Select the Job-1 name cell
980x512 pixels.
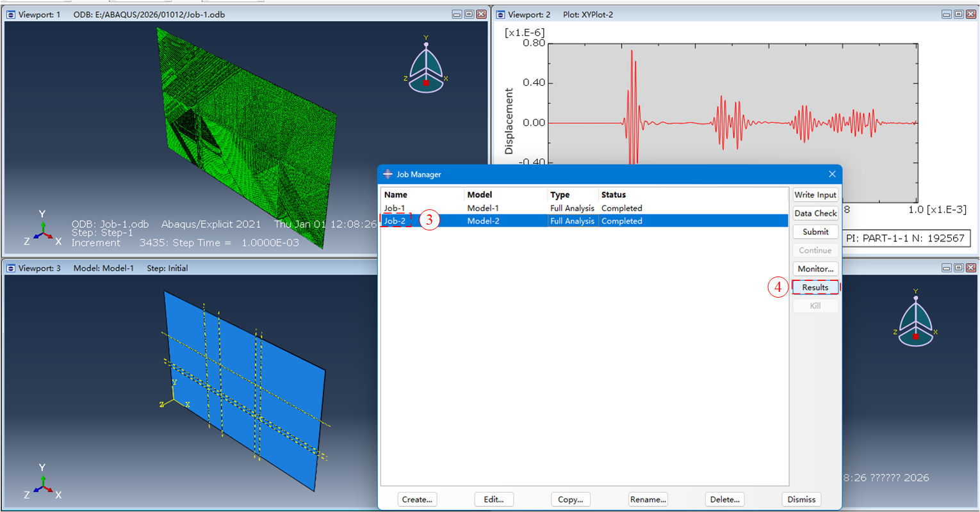395,208
